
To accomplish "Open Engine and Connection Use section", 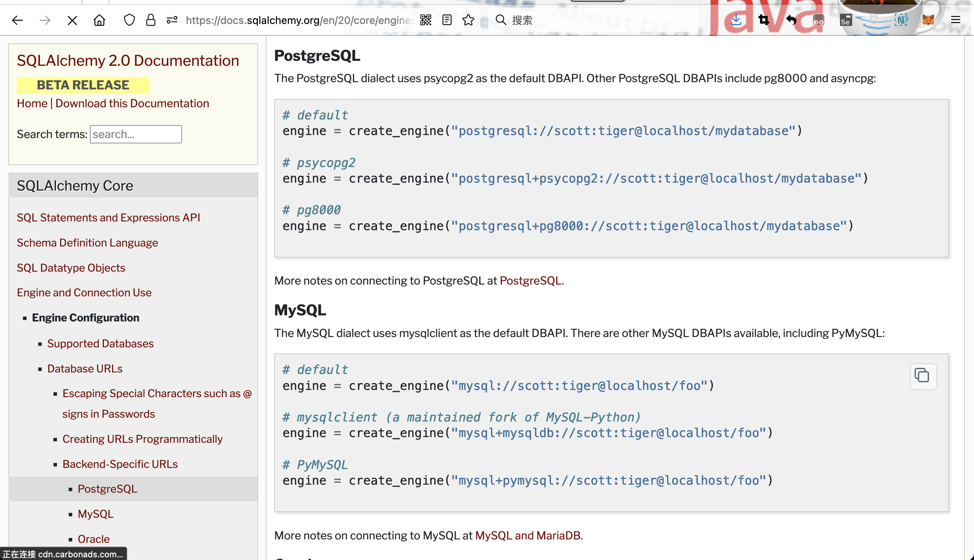I will [x=84, y=293].
